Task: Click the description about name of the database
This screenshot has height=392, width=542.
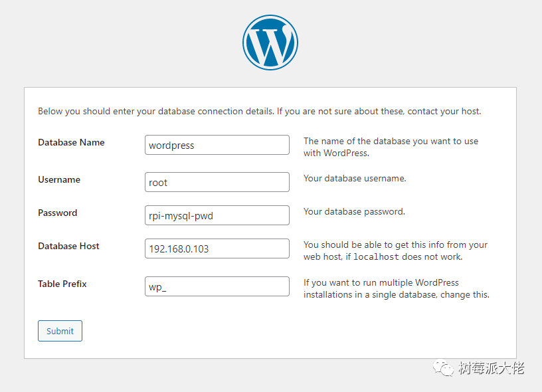Action: pyautogui.click(x=391, y=147)
